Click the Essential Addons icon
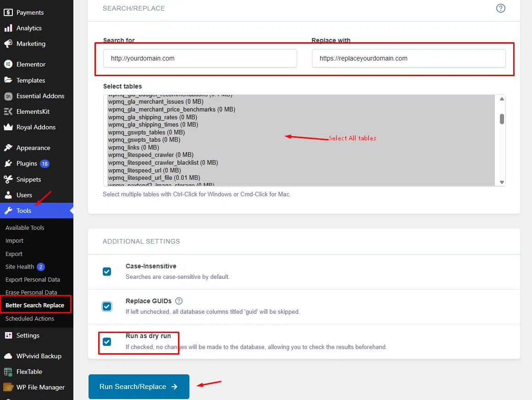532x400 pixels. 8,96
